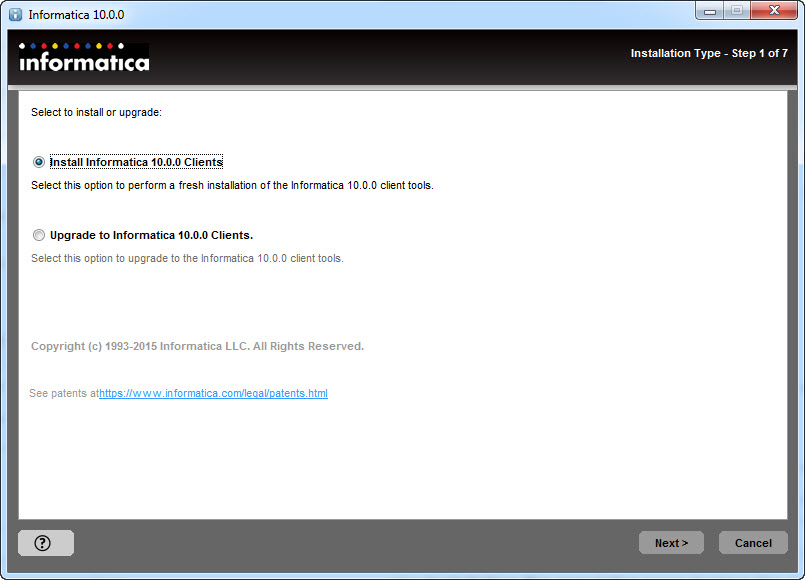Open the informatica.com patents link
Image resolution: width=805 pixels, height=580 pixels.
pos(213,393)
